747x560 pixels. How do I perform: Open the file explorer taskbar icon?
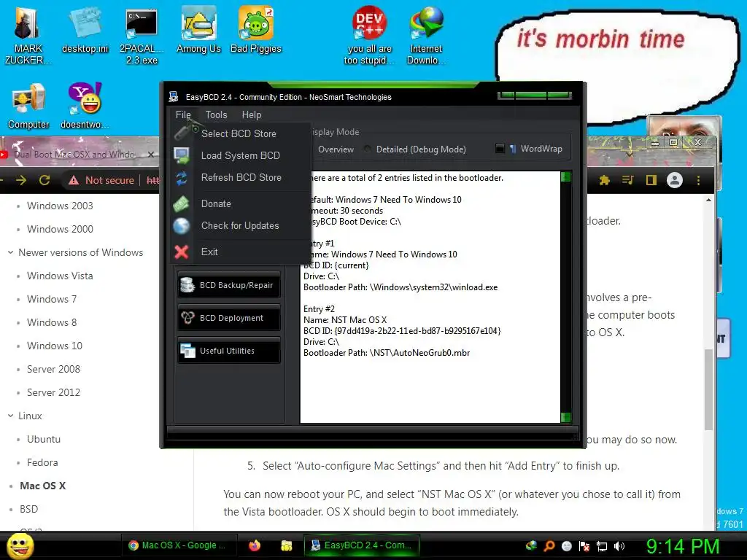[x=286, y=545]
